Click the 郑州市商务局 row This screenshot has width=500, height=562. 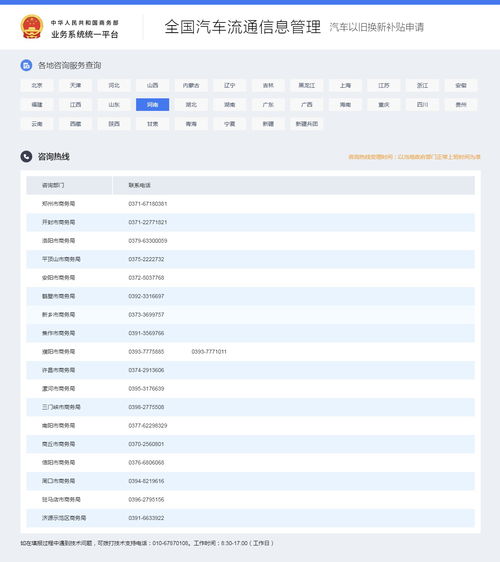[x=250, y=204]
